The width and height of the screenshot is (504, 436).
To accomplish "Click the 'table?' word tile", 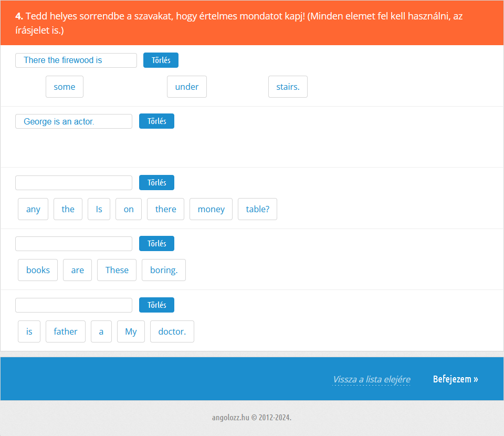I will pos(257,209).
